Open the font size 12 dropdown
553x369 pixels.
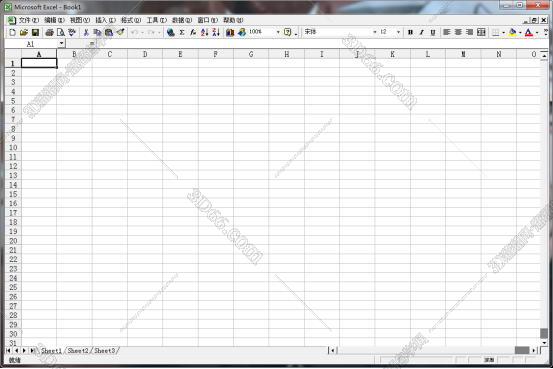point(398,32)
